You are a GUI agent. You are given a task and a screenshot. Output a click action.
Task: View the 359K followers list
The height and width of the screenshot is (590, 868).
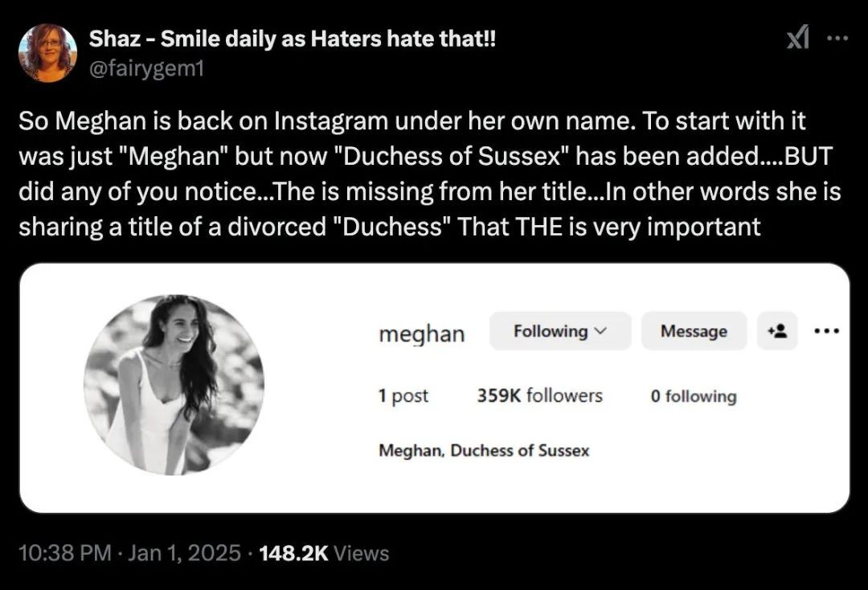539,395
